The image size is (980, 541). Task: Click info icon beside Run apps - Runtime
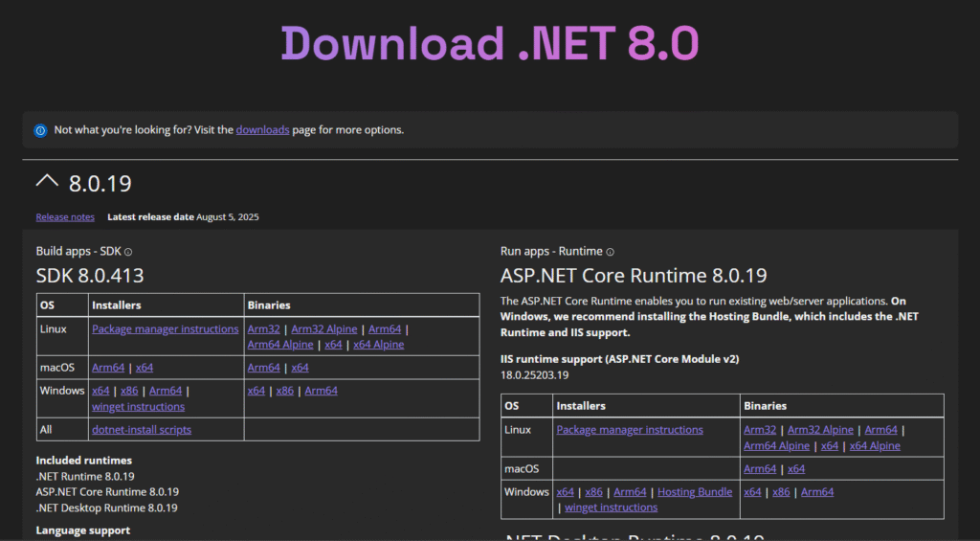coord(611,252)
